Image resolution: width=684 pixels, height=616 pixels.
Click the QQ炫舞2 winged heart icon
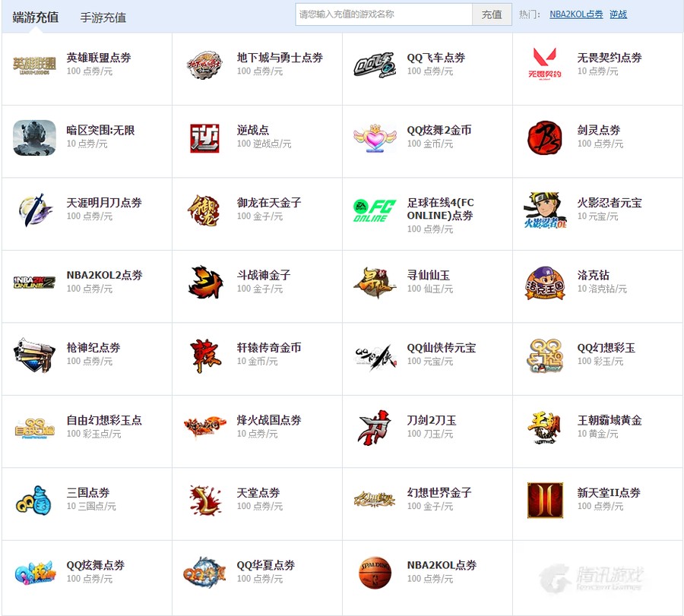pos(375,138)
